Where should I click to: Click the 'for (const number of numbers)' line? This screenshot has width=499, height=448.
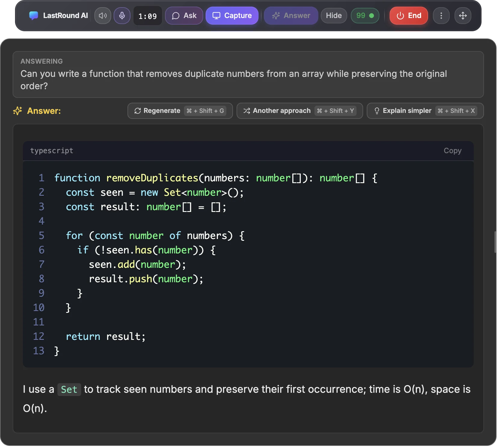click(155, 236)
